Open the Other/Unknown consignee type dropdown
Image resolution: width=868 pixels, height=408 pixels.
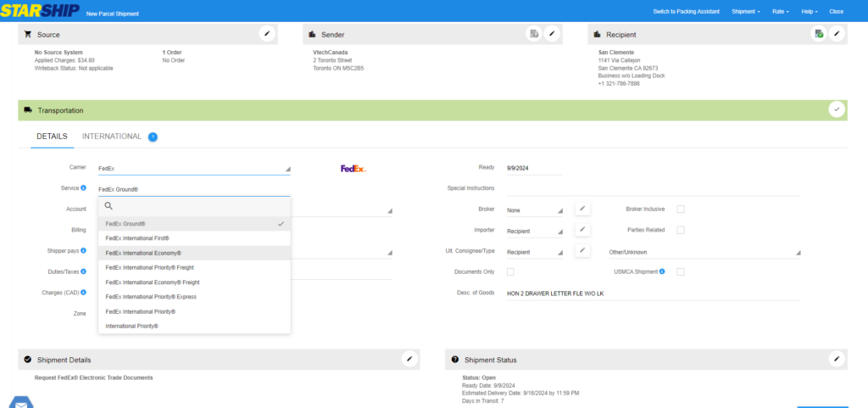click(704, 252)
